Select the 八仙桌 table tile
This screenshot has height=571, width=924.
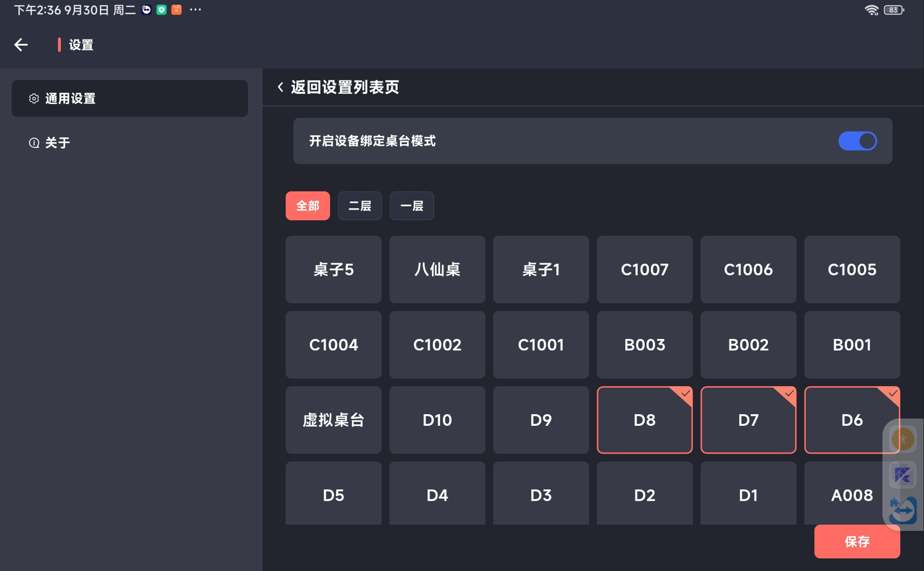[x=437, y=270]
